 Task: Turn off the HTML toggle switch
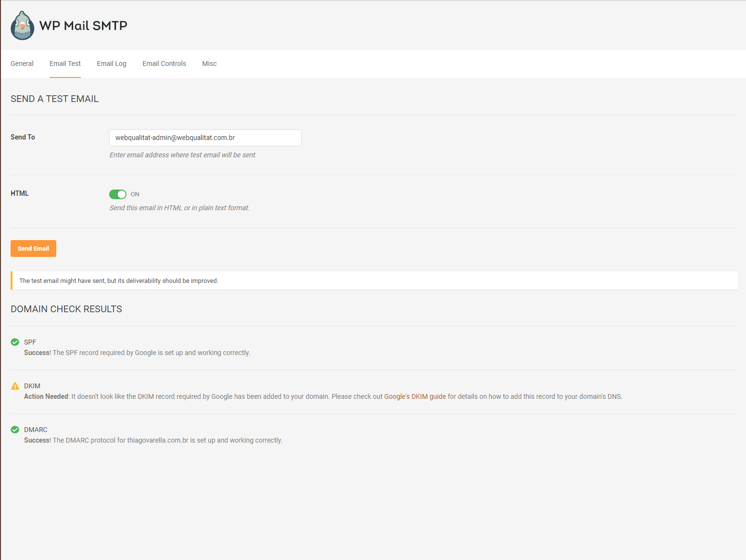(x=118, y=194)
